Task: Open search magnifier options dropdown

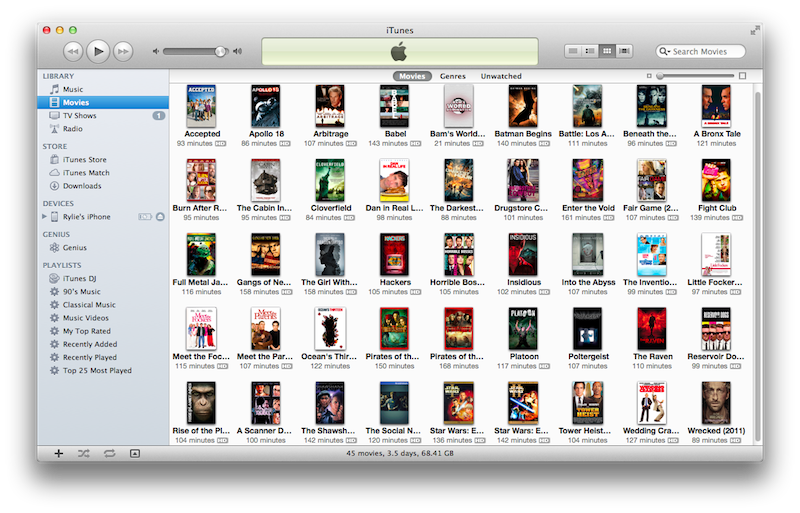Action: (x=664, y=51)
